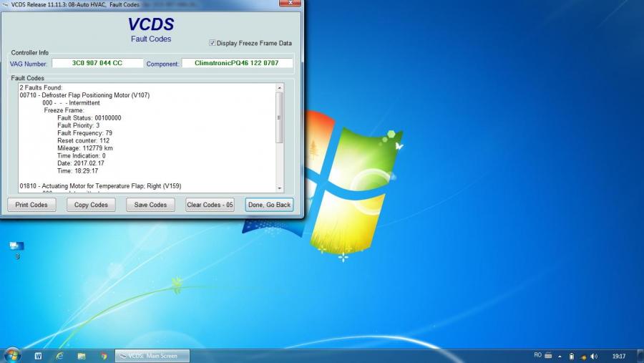
Task: Launch Microsoft Word from the taskbar
Action: tap(38, 356)
